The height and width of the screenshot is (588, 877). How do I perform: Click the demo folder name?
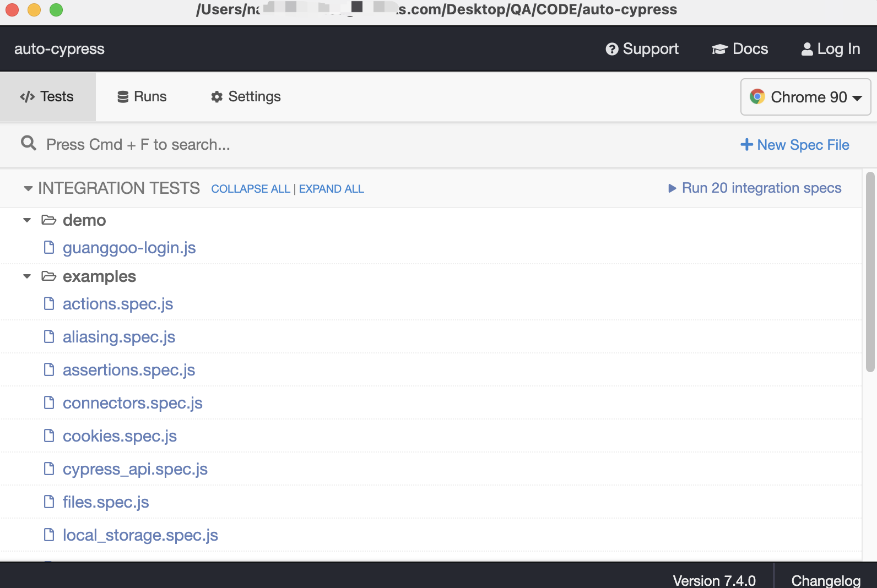click(84, 220)
